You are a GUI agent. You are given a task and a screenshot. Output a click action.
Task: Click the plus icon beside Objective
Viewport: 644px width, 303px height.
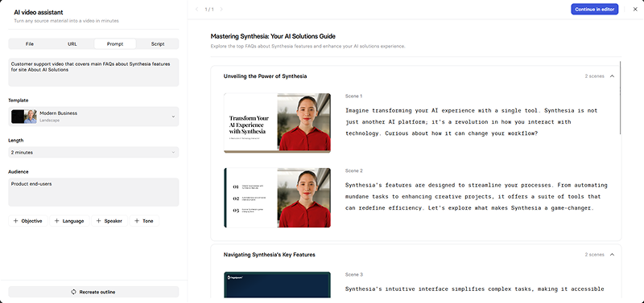click(x=15, y=221)
